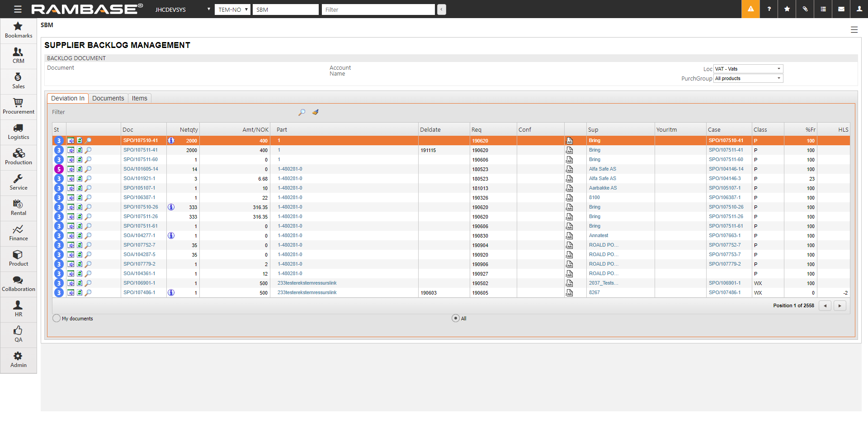
Task: Open document link SOA/101605-14
Action: (x=141, y=169)
